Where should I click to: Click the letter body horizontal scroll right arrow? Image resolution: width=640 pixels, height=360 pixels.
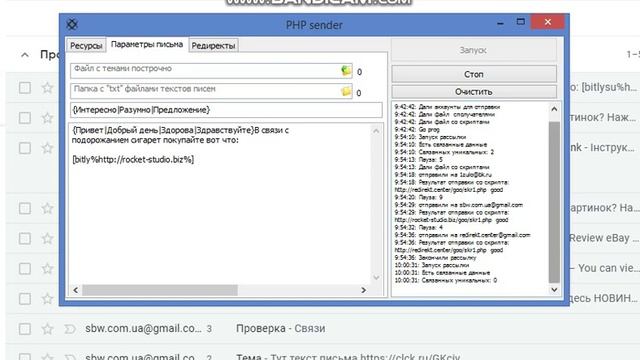pos(363,290)
